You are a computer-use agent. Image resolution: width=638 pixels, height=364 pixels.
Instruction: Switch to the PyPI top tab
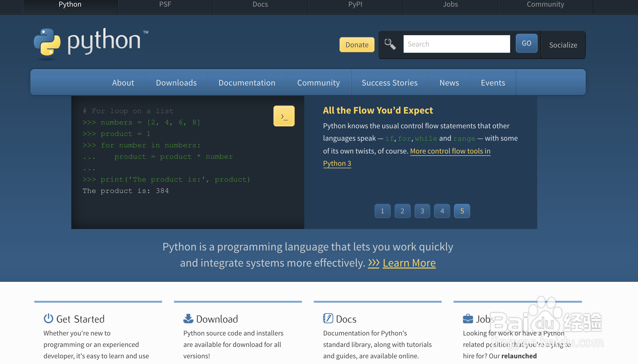355,5
